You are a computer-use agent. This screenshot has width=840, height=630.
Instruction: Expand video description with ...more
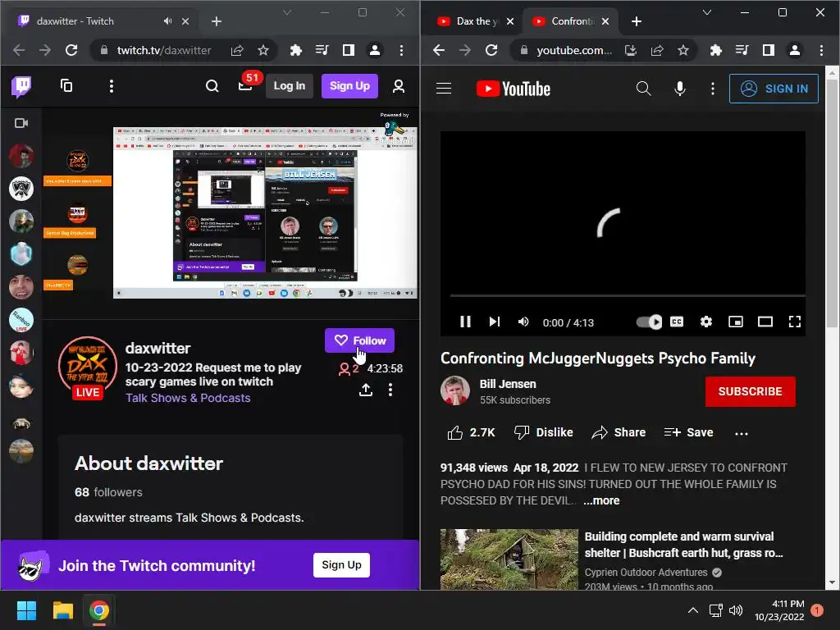(x=601, y=500)
